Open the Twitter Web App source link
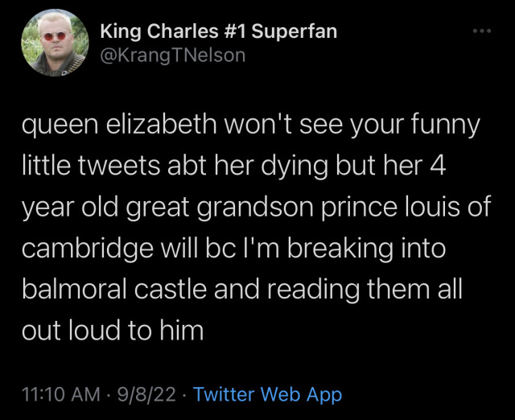 tap(268, 394)
